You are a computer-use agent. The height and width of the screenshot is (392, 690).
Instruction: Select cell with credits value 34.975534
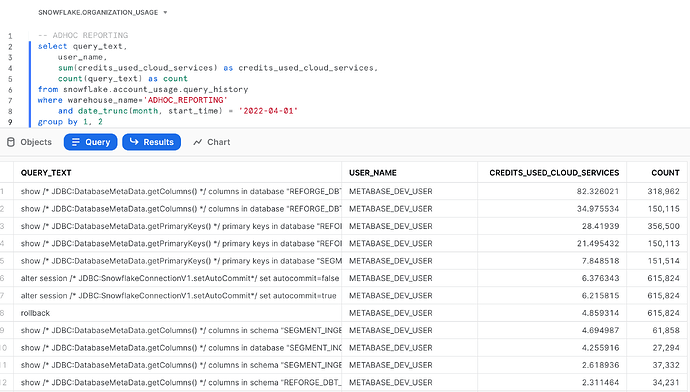pyautogui.click(x=552, y=209)
